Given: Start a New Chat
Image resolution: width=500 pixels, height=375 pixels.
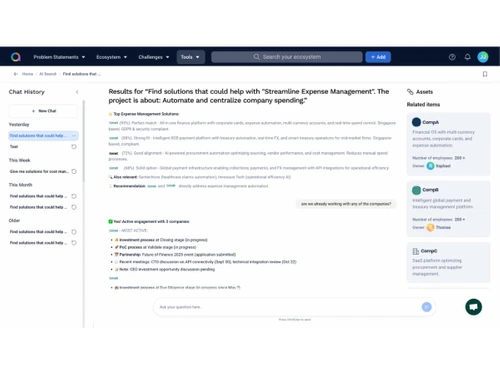Looking at the screenshot, I should (43, 111).
